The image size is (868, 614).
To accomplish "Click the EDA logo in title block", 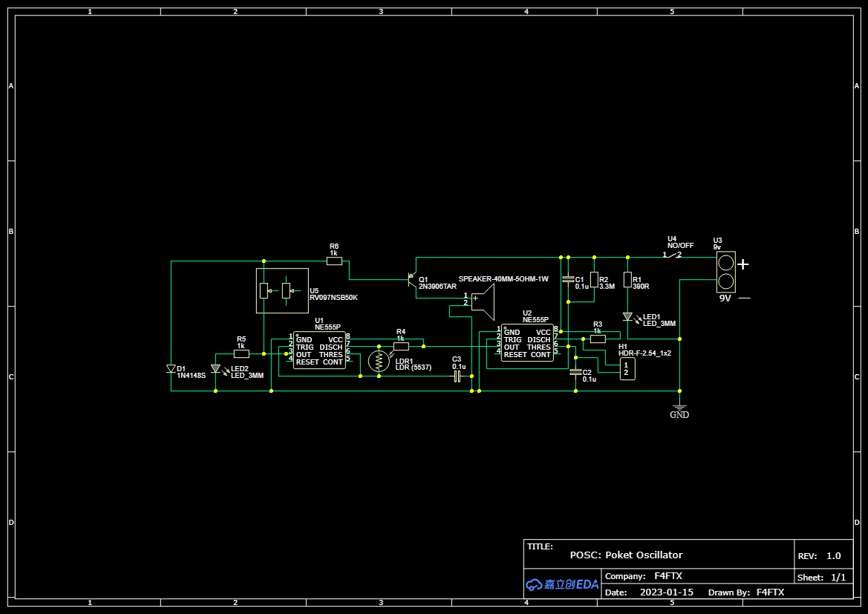I will (x=562, y=584).
